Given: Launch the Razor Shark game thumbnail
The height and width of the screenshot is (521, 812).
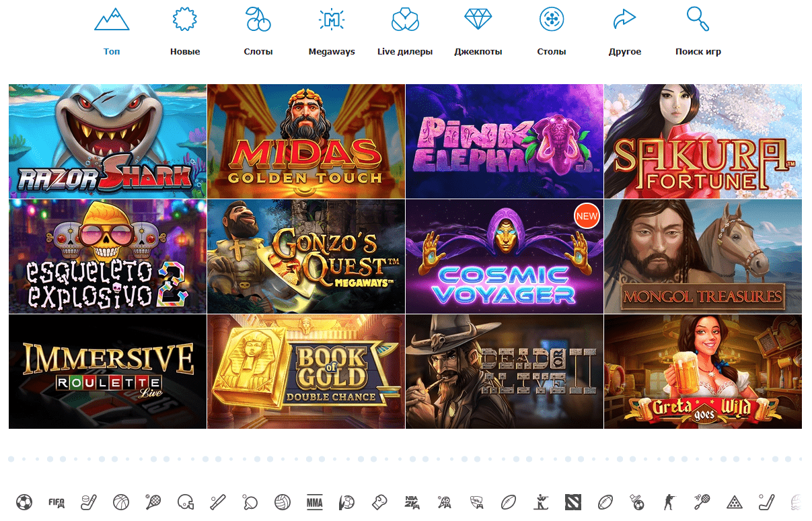Looking at the screenshot, I should click(108, 141).
